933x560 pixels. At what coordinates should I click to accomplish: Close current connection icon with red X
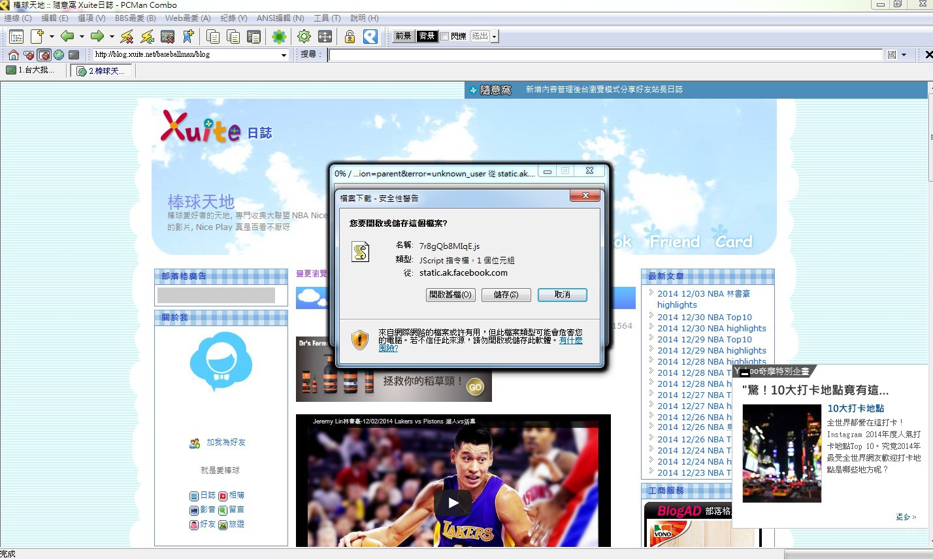coord(167,37)
